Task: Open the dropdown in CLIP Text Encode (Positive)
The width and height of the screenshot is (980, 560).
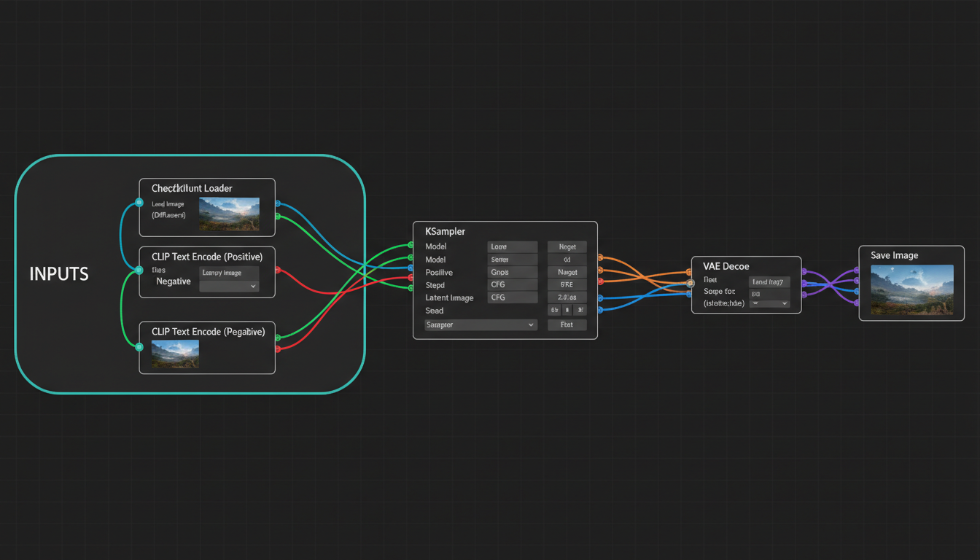Action: tap(229, 287)
